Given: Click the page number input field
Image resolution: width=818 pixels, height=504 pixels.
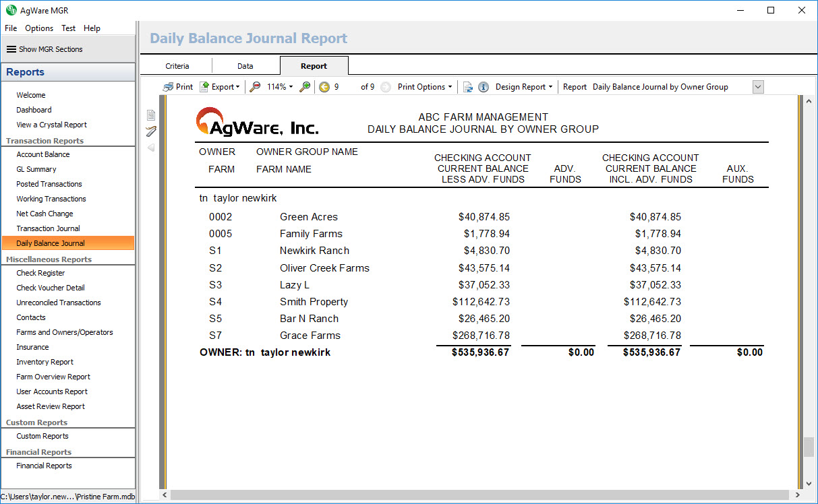Looking at the screenshot, I should pos(345,87).
